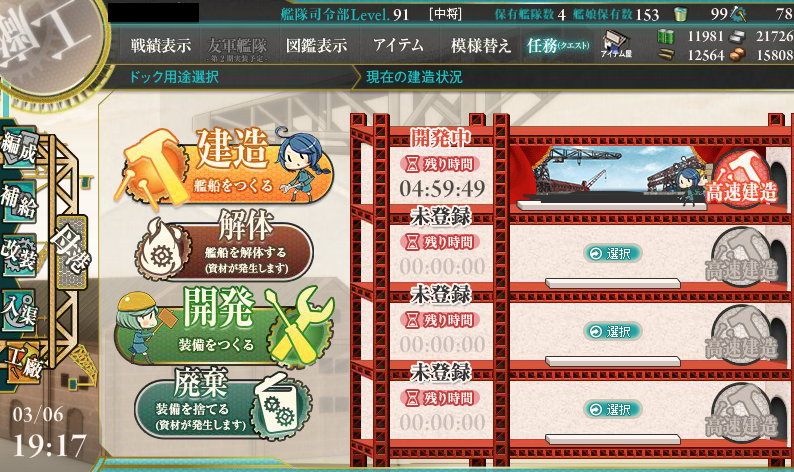Open the アイテム menu
The width and height of the screenshot is (794, 472).
(x=398, y=45)
